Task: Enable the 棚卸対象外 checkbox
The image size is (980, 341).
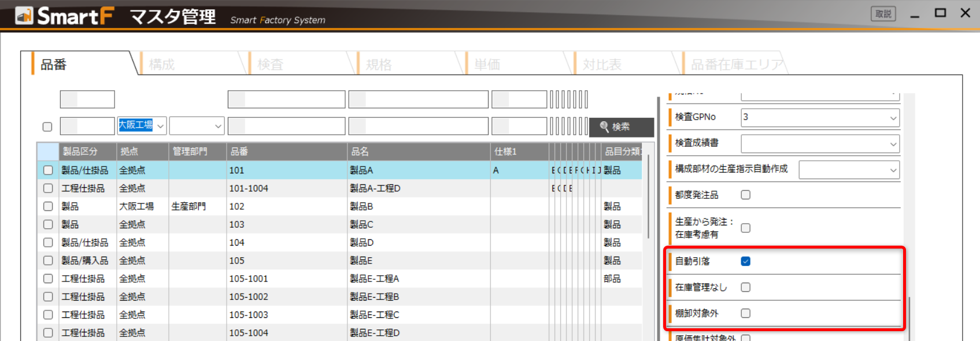Action: point(746,313)
